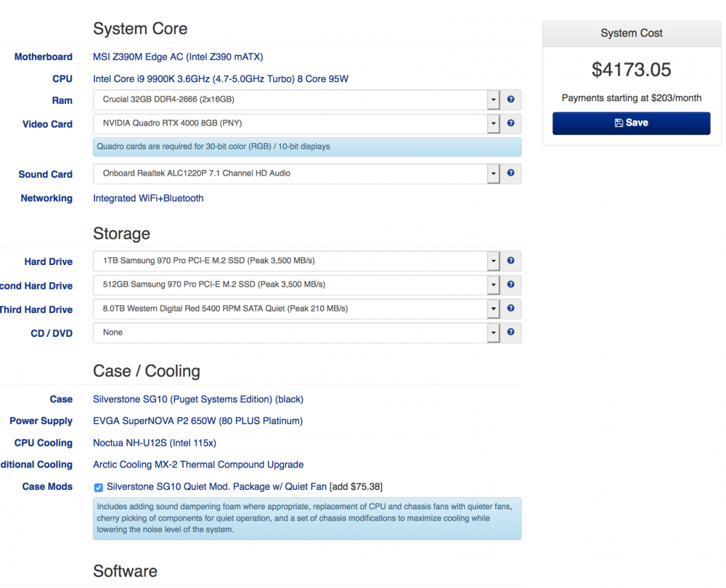Click the Storage heading

[121, 234]
